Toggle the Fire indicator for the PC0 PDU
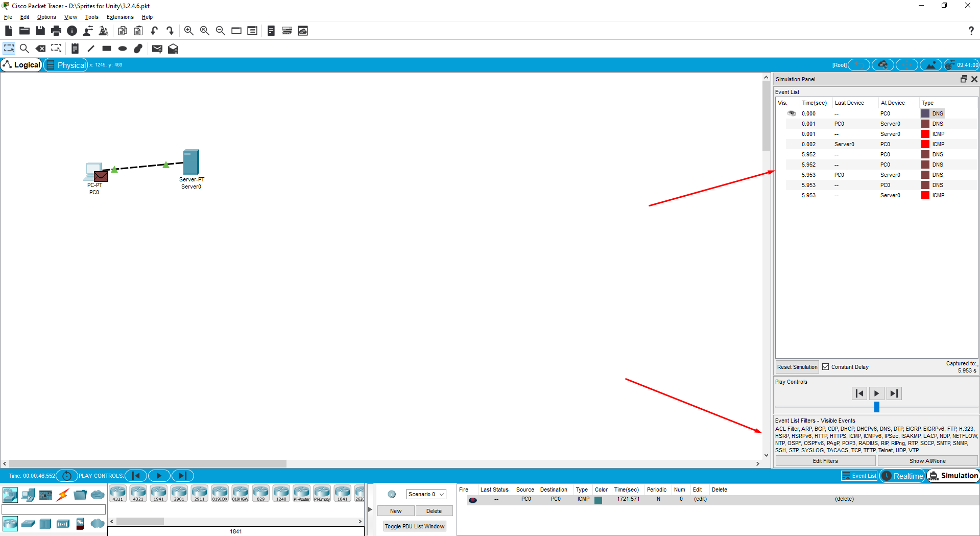Screen dimensions: 980x536 [472, 500]
